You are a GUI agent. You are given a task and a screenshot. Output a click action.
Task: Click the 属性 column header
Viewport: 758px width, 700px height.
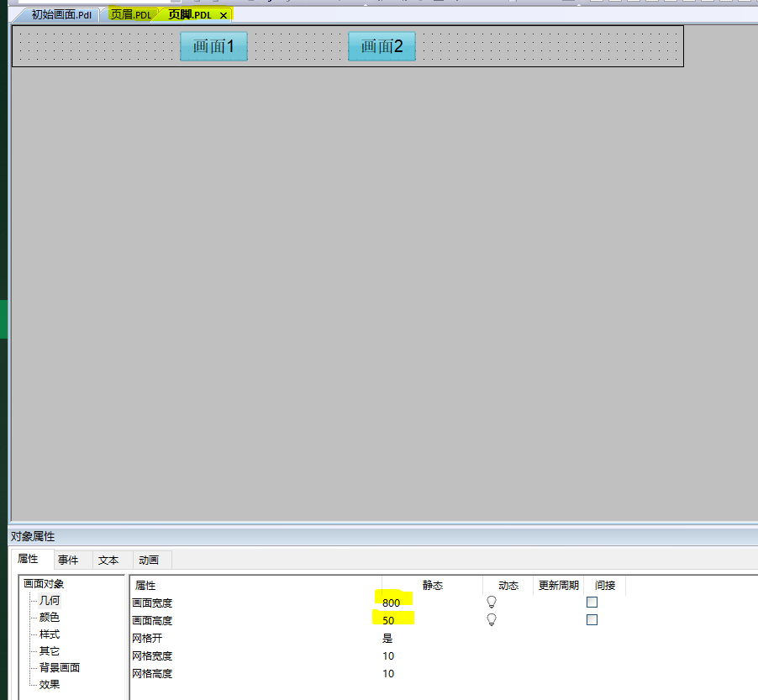[145, 586]
